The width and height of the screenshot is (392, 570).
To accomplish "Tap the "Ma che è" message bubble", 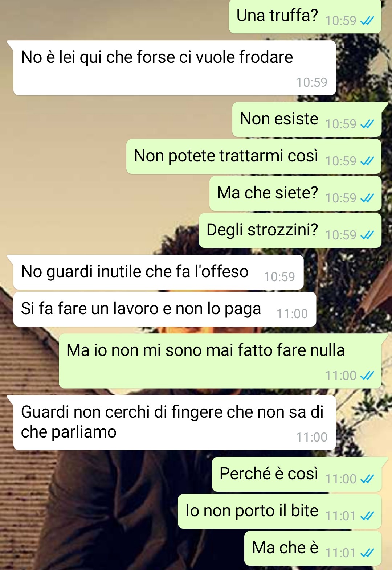I will (x=313, y=549).
